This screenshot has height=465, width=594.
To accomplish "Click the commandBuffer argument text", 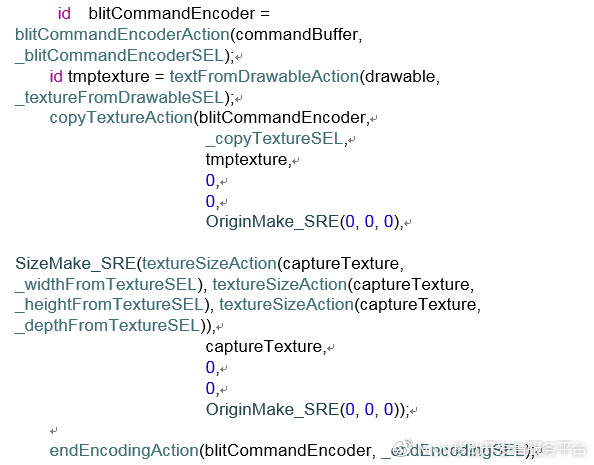I will click(x=296, y=35).
